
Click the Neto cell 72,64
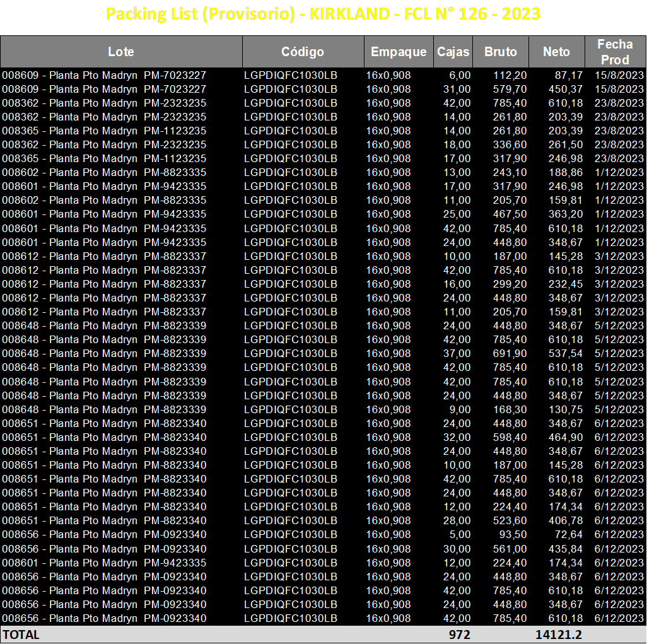tap(569, 534)
